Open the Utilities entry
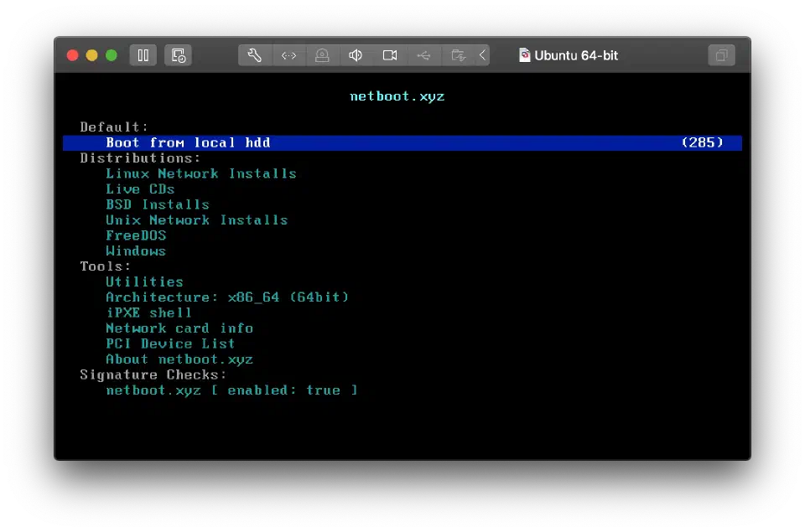 (144, 281)
